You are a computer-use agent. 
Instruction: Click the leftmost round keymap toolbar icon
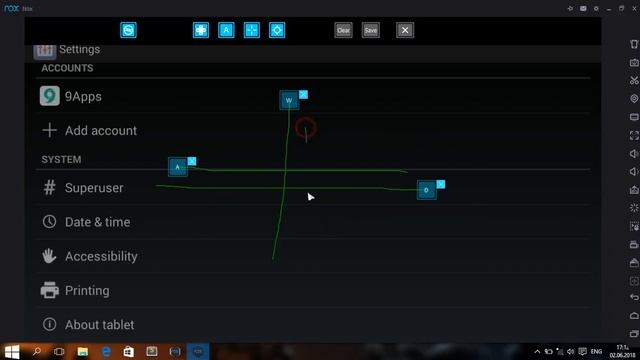128,30
